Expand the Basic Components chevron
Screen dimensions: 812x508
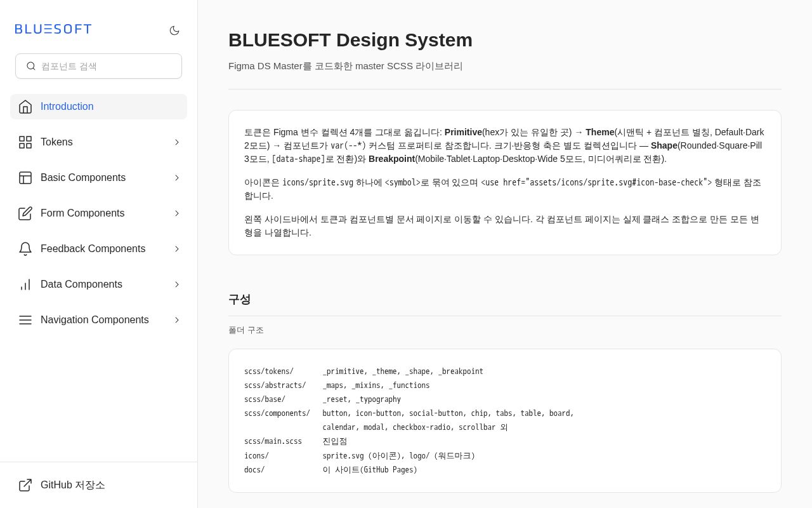coord(177,178)
